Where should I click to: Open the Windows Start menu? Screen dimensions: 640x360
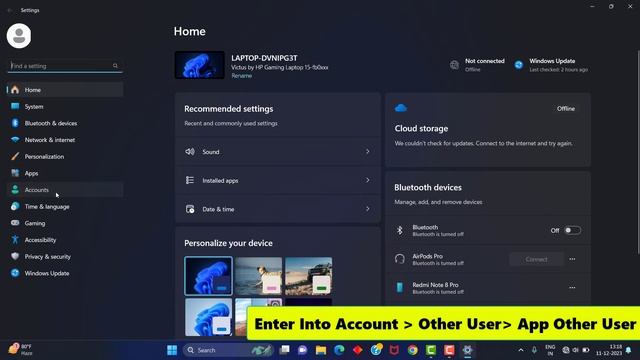pos(172,350)
